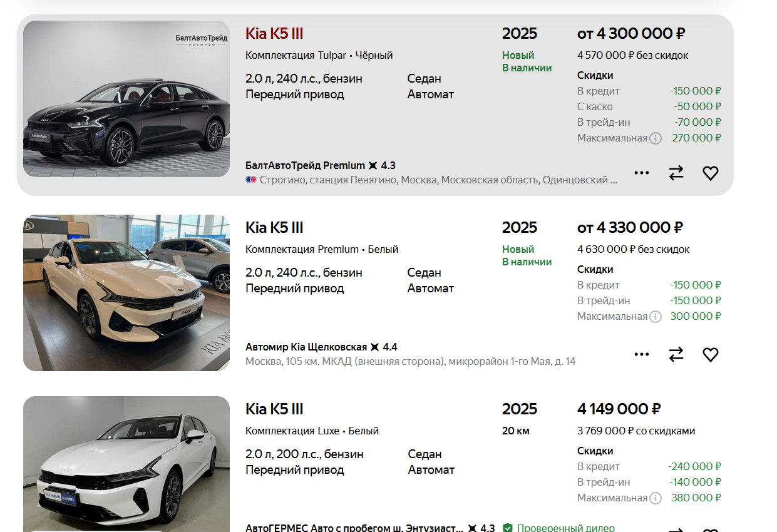Click Комплектация Premium • Белый text

[x=322, y=250]
